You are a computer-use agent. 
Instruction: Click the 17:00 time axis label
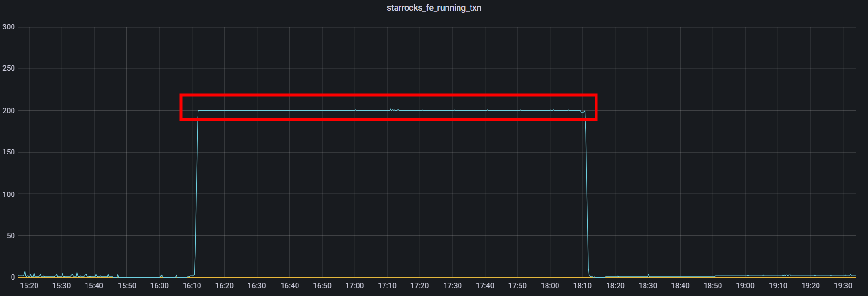pyautogui.click(x=355, y=286)
